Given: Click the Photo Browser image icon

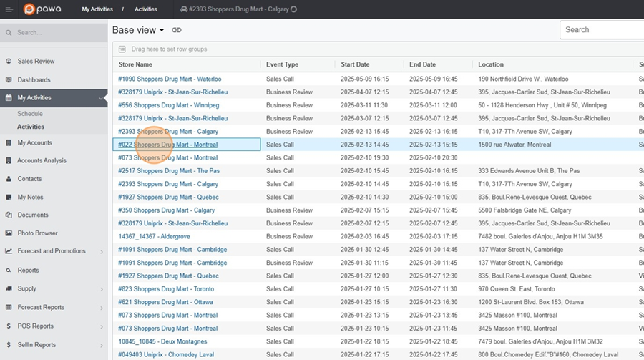Looking at the screenshot, I should (x=9, y=233).
